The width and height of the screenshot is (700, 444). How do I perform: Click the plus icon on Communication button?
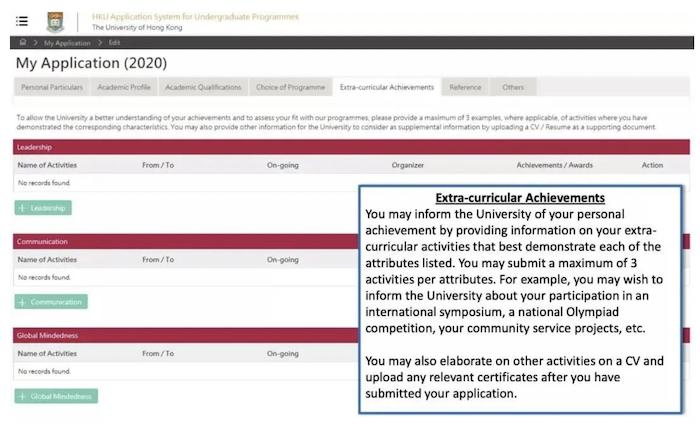(x=24, y=302)
